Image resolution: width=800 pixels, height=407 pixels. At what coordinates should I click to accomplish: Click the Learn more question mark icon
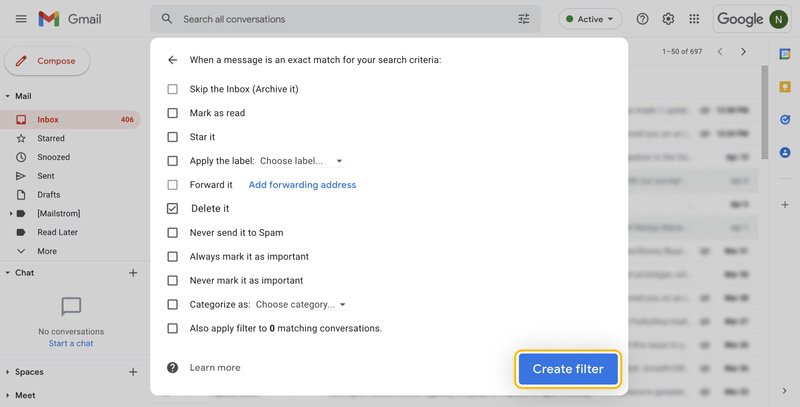172,367
